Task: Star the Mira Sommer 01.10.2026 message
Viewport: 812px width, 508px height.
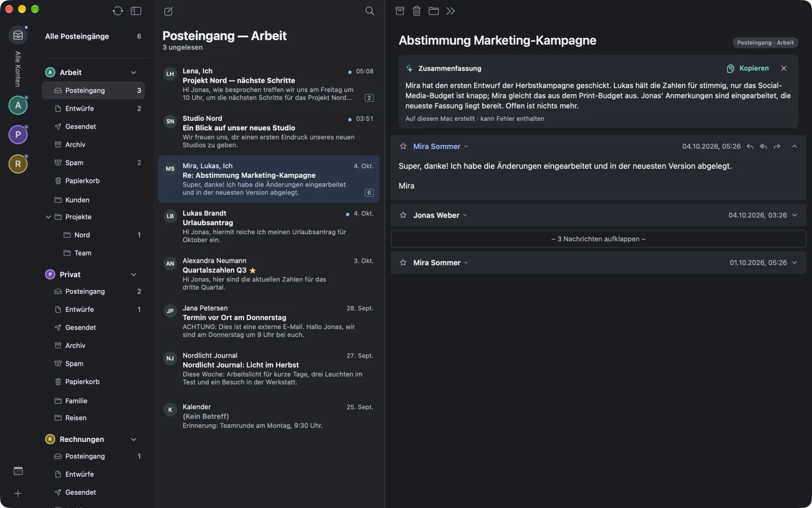Action: (x=403, y=263)
